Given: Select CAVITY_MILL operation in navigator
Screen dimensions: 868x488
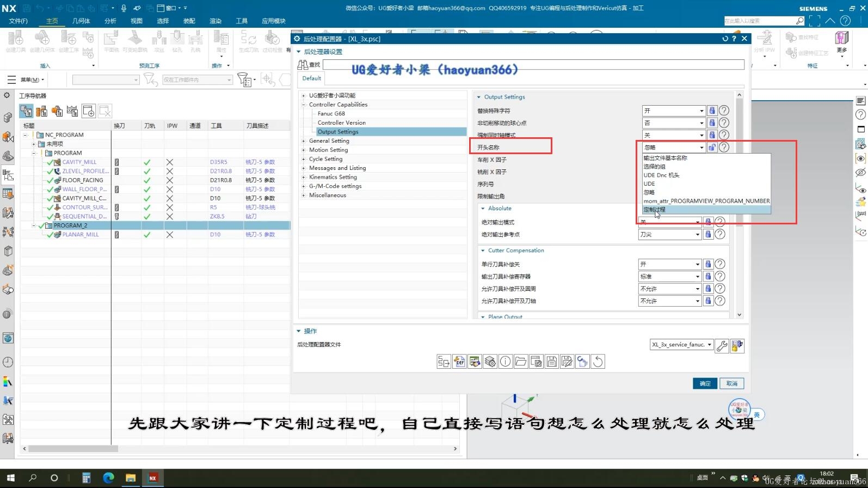Looking at the screenshot, I should (x=79, y=162).
